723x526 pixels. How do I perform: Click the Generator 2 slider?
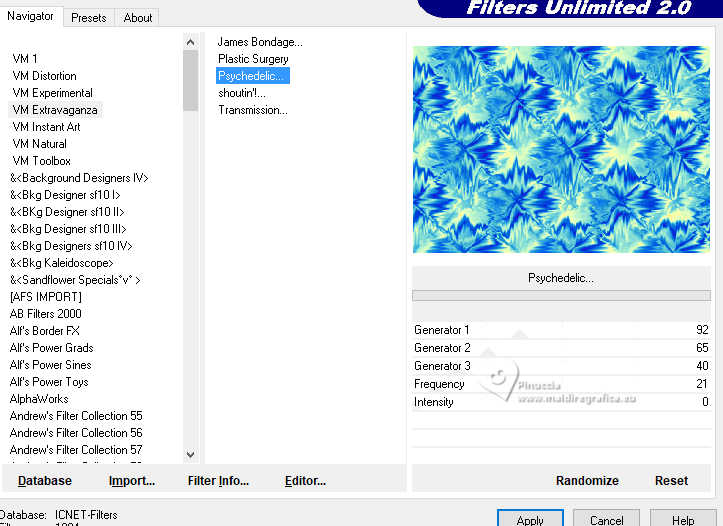(561, 348)
